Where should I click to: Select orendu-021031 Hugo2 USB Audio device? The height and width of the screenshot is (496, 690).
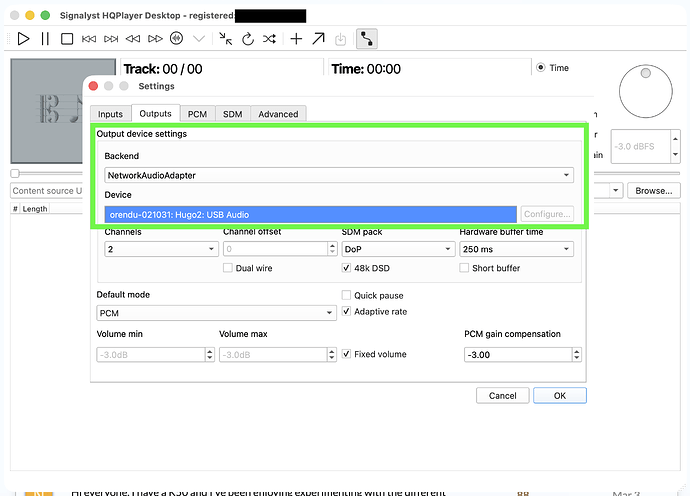pyautogui.click(x=311, y=215)
